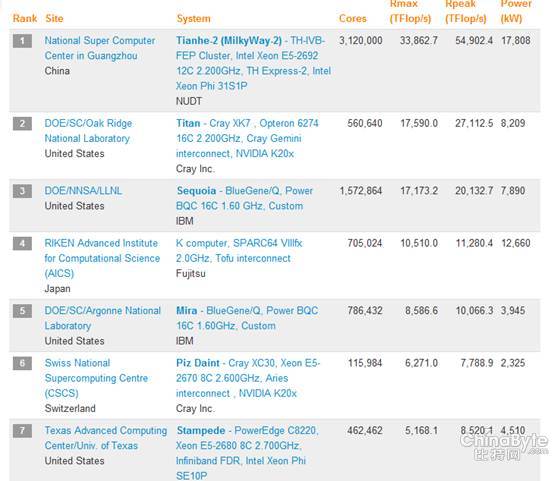Open the K computer SPARC64 system link
This screenshot has height=481, width=554.
239,251
